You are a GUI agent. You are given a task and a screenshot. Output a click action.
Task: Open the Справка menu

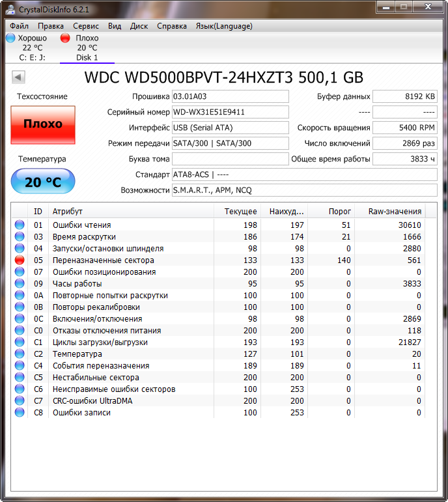coord(172,26)
